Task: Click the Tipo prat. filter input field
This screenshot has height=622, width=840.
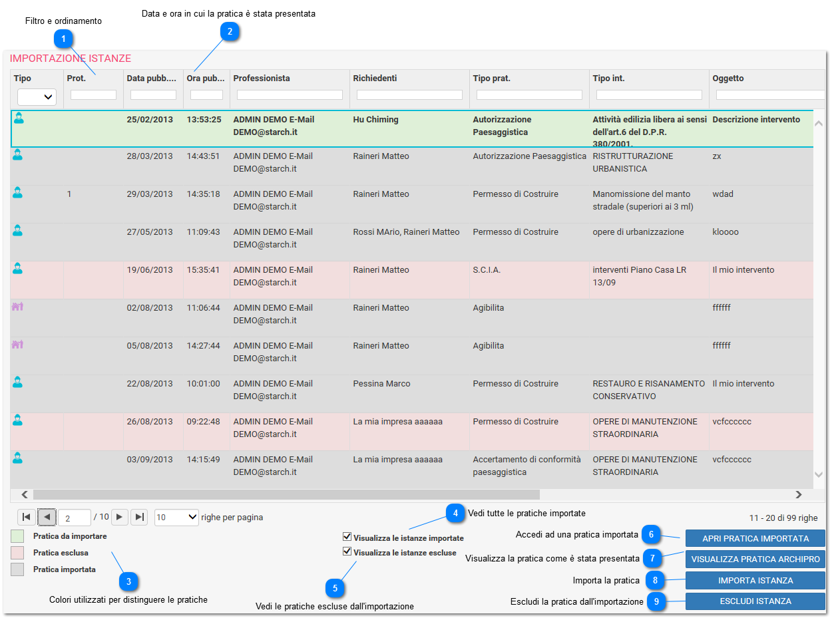Action: [x=529, y=95]
